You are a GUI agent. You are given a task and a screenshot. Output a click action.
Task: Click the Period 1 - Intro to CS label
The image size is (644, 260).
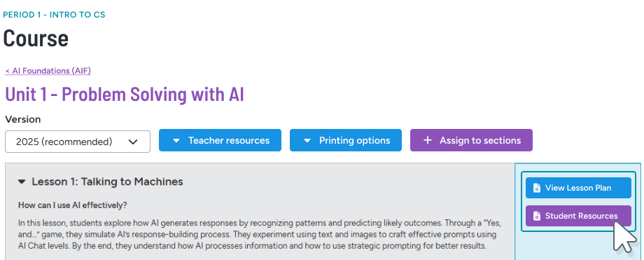tap(54, 15)
